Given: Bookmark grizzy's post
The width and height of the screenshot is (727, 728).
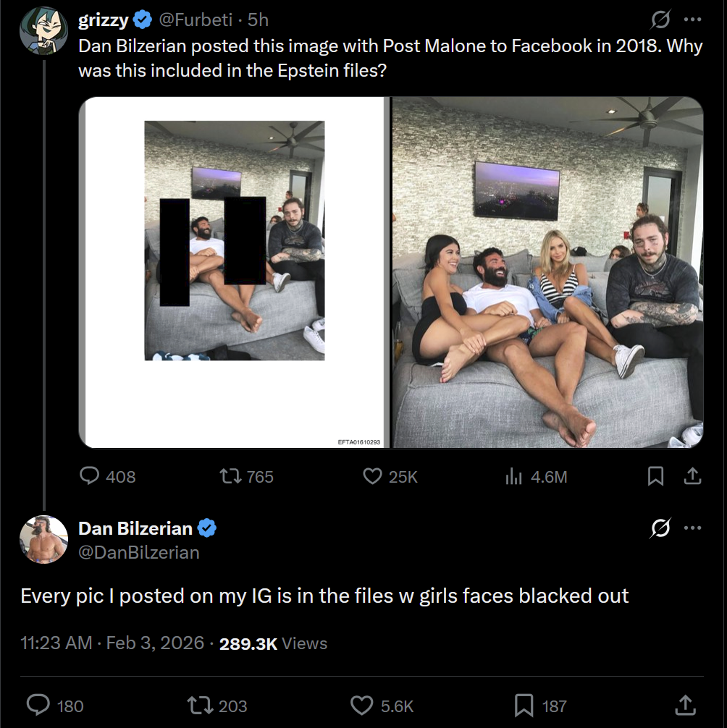Looking at the screenshot, I should 655,476.
